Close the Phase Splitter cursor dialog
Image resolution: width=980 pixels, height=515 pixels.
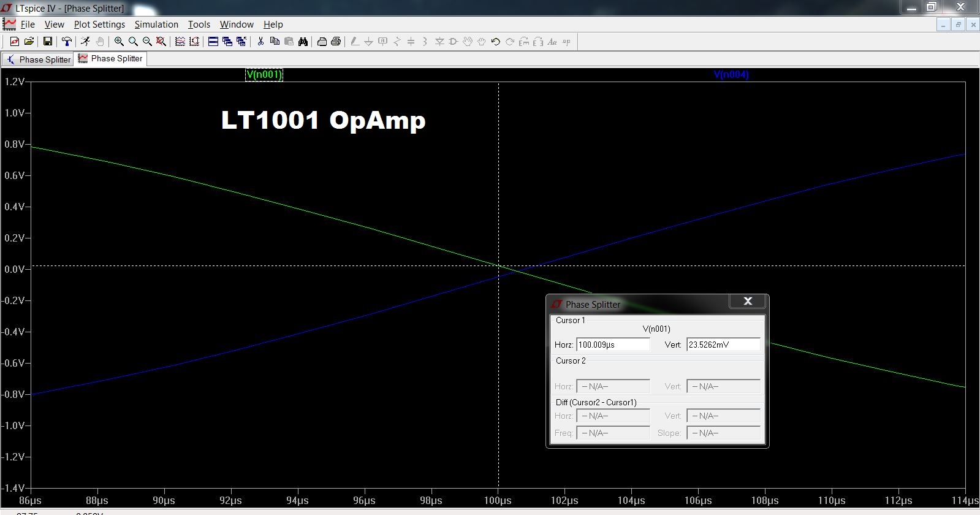tap(748, 301)
